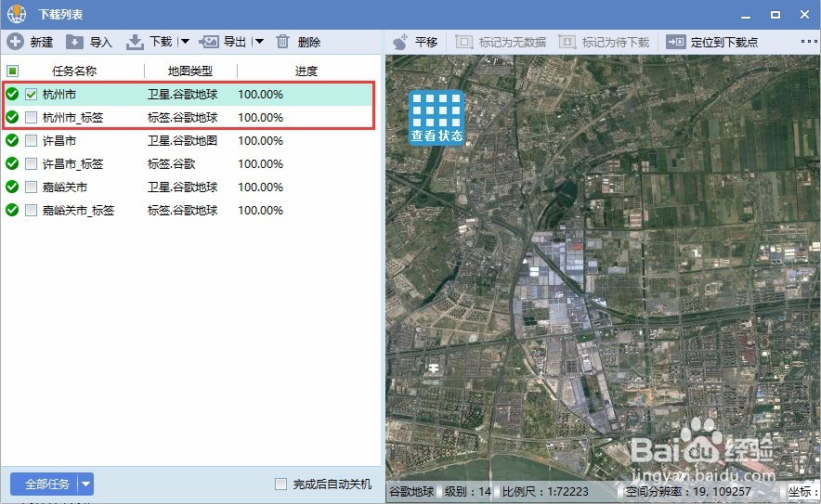The width and height of the screenshot is (821, 504).
Task: Click the 标记为无数据 icon
Action: pyautogui.click(x=464, y=42)
